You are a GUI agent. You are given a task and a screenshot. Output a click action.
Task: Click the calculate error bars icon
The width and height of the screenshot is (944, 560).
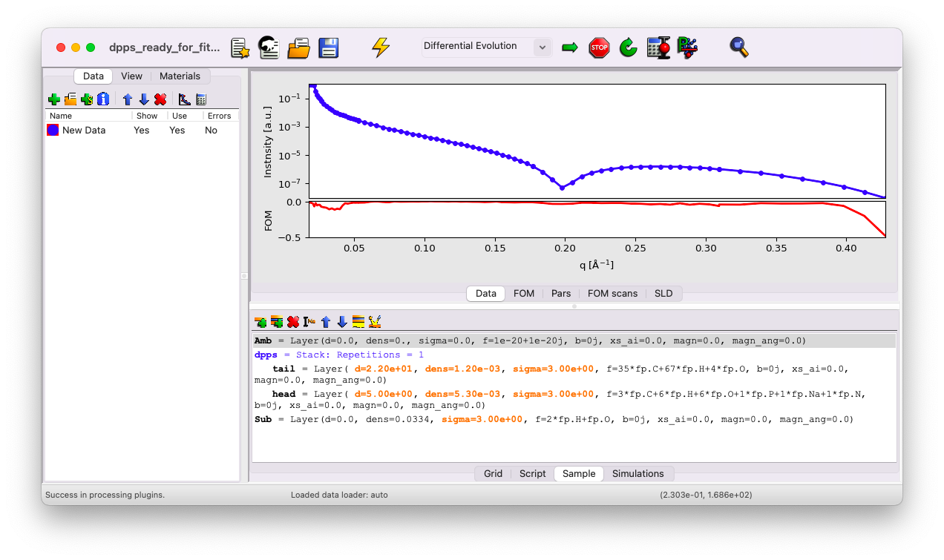(x=658, y=47)
